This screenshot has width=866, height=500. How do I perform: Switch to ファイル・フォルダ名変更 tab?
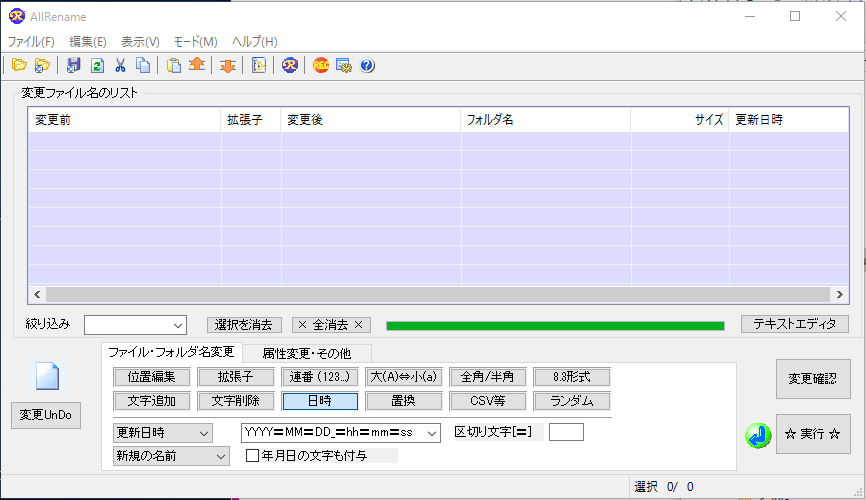[x=171, y=352]
